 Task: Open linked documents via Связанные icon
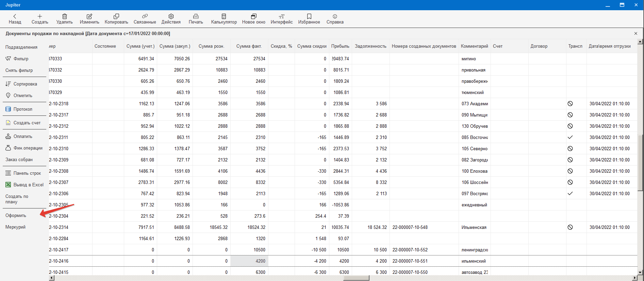click(x=145, y=19)
